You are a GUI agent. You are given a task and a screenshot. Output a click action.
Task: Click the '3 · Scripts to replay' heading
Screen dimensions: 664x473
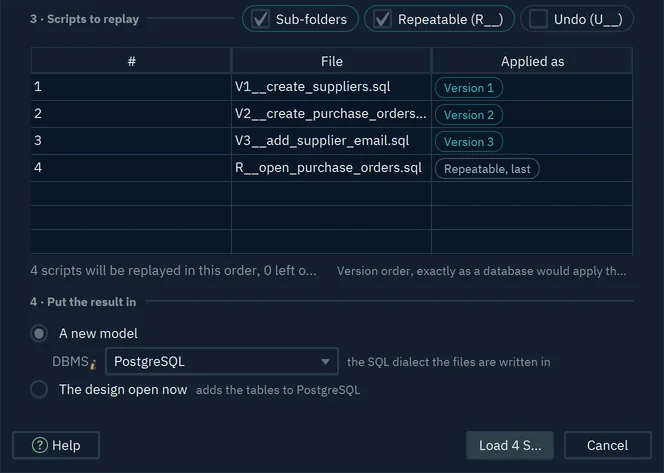tap(84, 19)
